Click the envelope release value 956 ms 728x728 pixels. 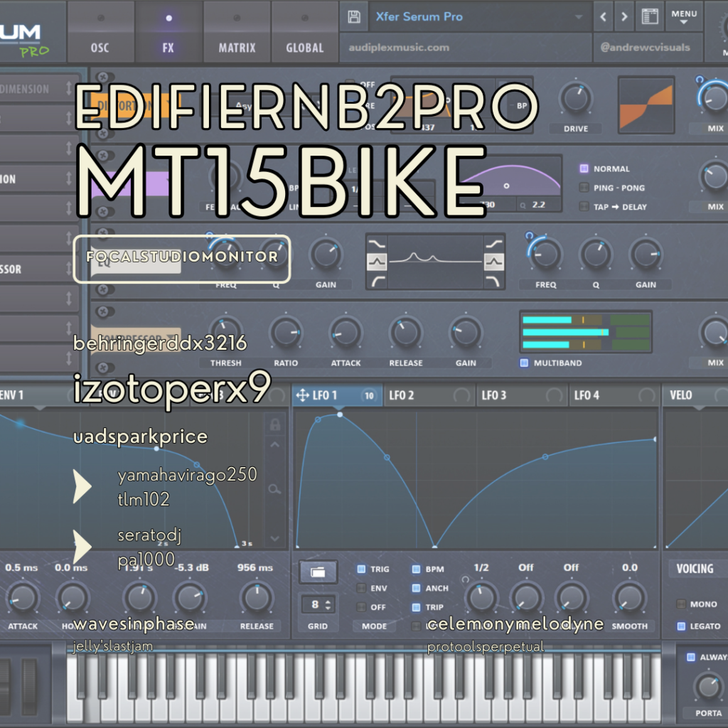(255, 567)
